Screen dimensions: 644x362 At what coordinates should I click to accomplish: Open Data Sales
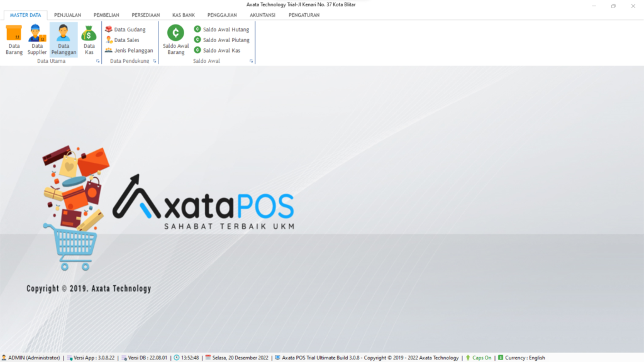[x=122, y=40]
